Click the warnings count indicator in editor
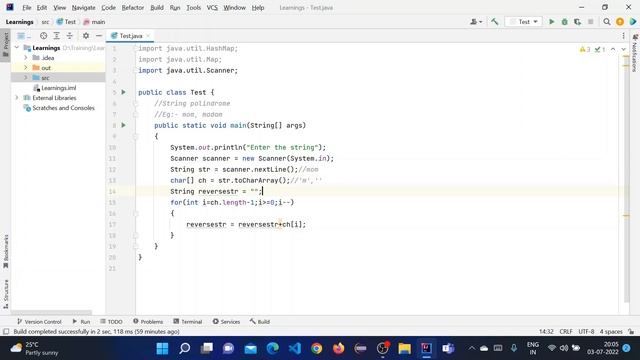640x360 pixels. coord(584,49)
